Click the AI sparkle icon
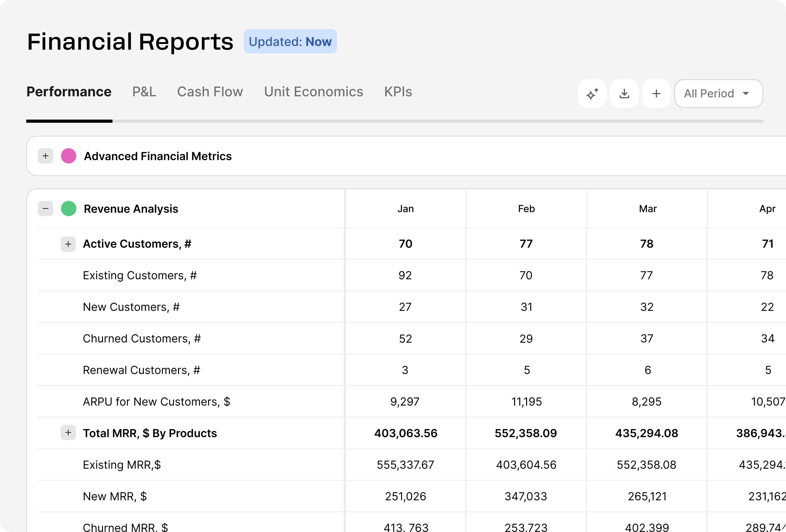The height and width of the screenshot is (532, 786). tap(592, 93)
